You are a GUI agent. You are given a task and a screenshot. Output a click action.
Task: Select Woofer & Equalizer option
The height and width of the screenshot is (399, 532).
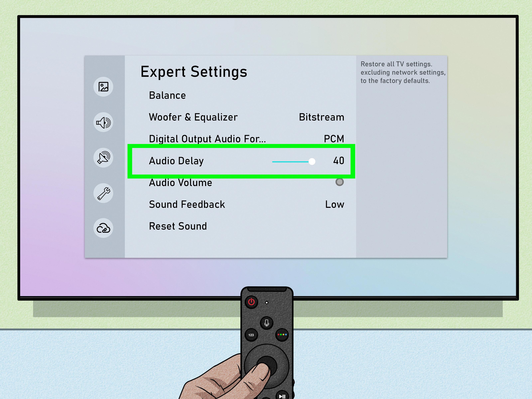(193, 117)
